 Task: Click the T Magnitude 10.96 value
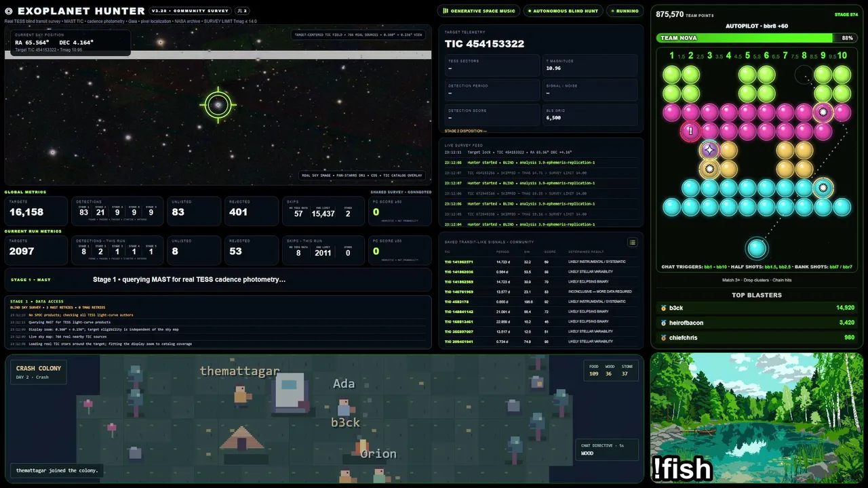[x=553, y=68]
